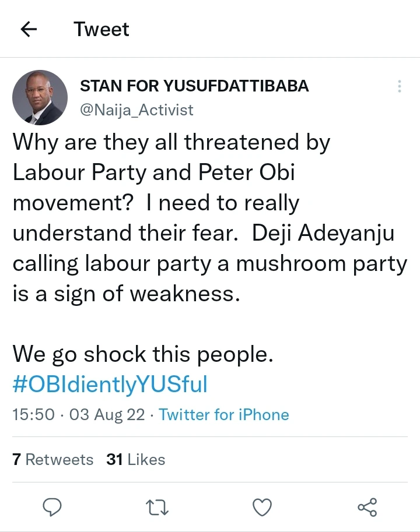This screenshot has height=532, width=420.
Task: Tap the STAN FOR YUSUFDATTIBABA display name
Action: [x=194, y=86]
